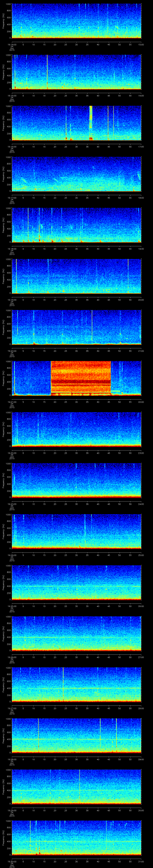This screenshot has height=868, width=153.
Task: Click the '19:30:00' start time label
Action: 12,861
